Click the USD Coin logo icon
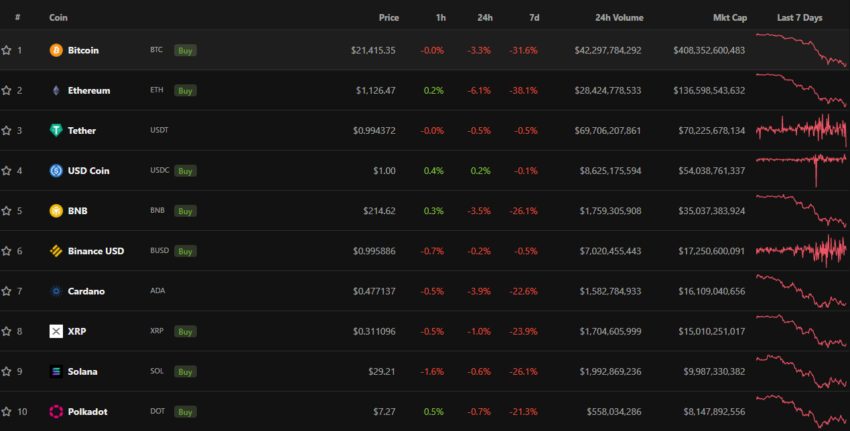Viewport: 850px width, 431px height. click(56, 171)
